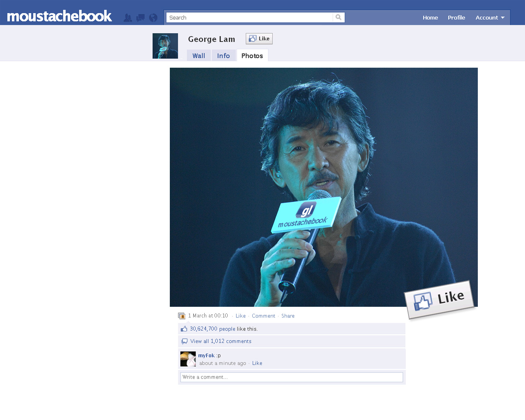The height and width of the screenshot is (420, 525).
Task: Click the large Like badge on photo
Action: (x=439, y=300)
